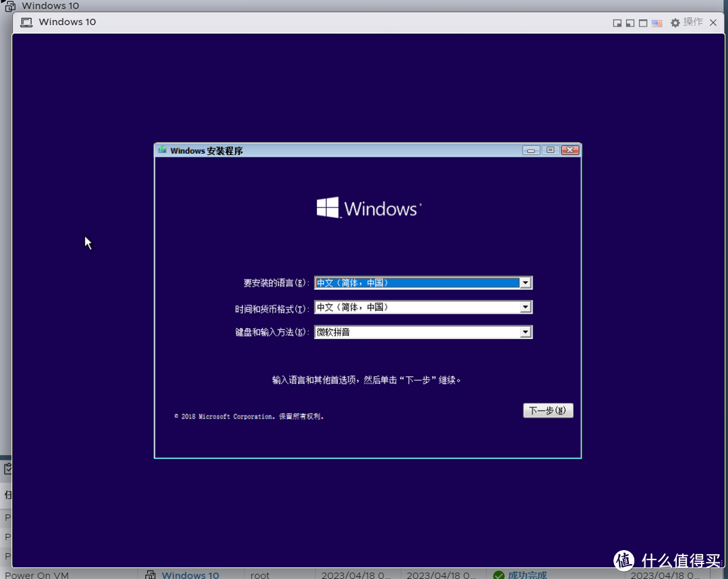Click the Power On VM task name
The width and height of the screenshot is (728, 579).
(x=36, y=575)
